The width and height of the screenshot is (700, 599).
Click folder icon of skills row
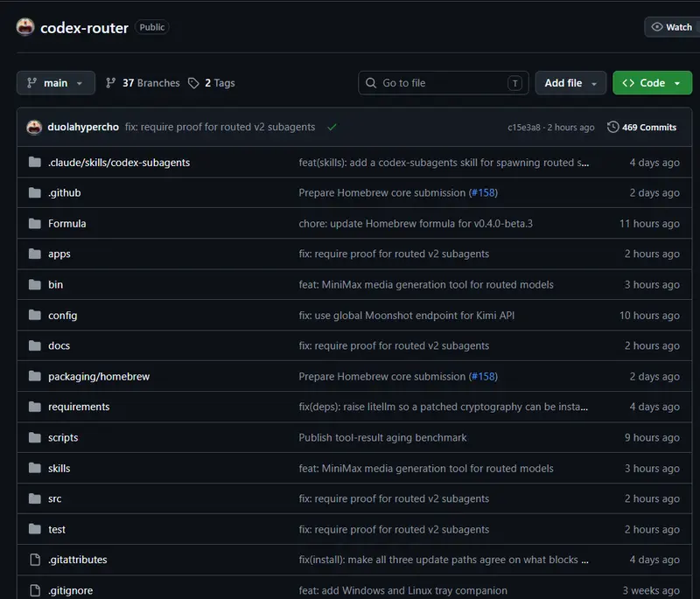coord(34,468)
